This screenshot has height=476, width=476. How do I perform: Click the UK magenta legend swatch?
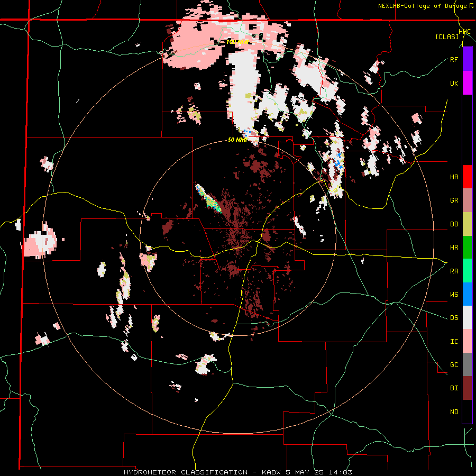[x=467, y=83]
